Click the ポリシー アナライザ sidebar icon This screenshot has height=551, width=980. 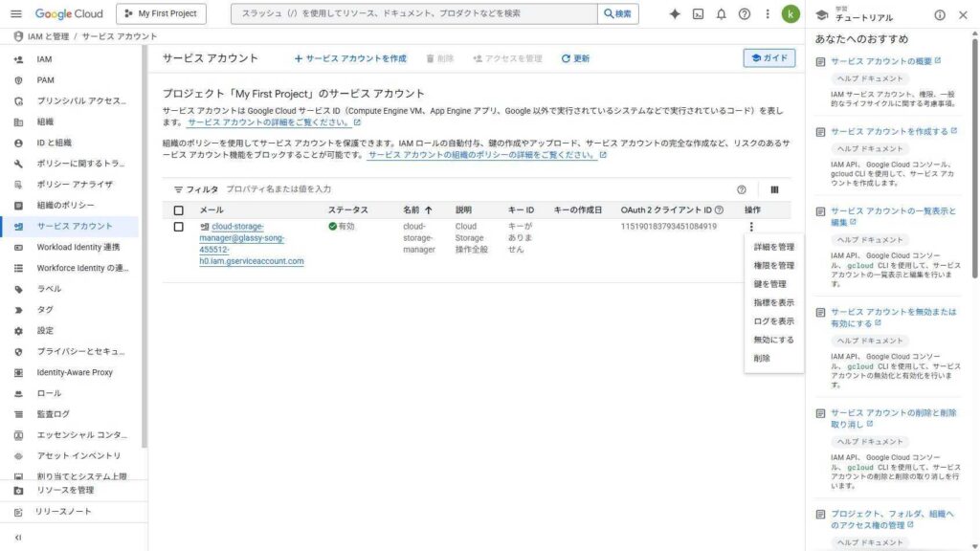[18, 185]
